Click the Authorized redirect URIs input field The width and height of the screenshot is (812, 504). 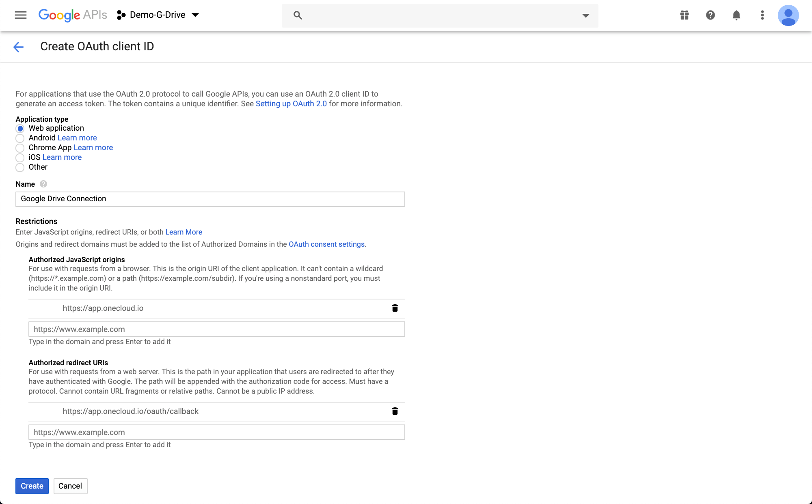pos(216,432)
